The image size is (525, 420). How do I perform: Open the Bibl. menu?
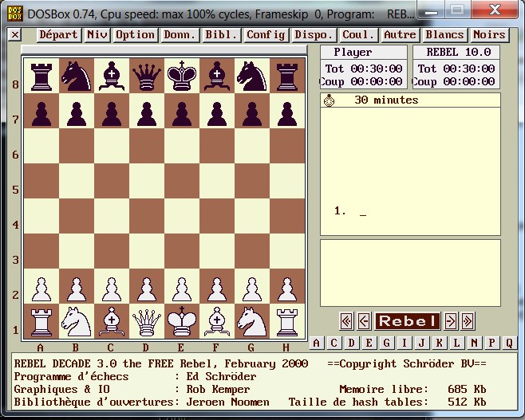221,35
